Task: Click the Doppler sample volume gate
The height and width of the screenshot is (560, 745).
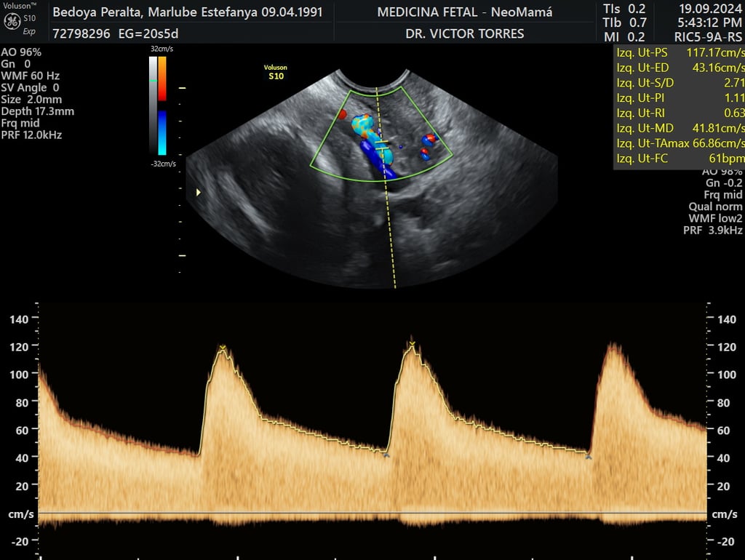Action: click(x=381, y=145)
